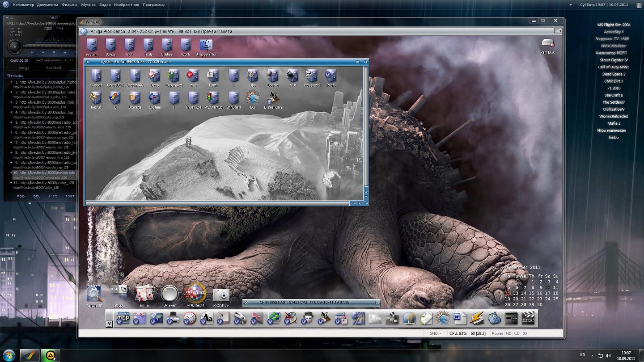
Task: Launch the Pic2Show camera icon
Action: tap(221, 297)
